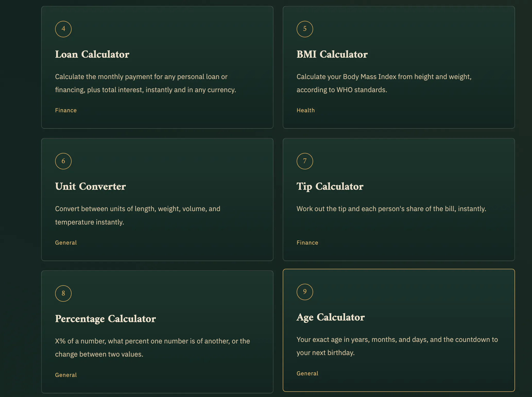
Task: Select the Percentage Calculator description text
Action: [152, 348]
